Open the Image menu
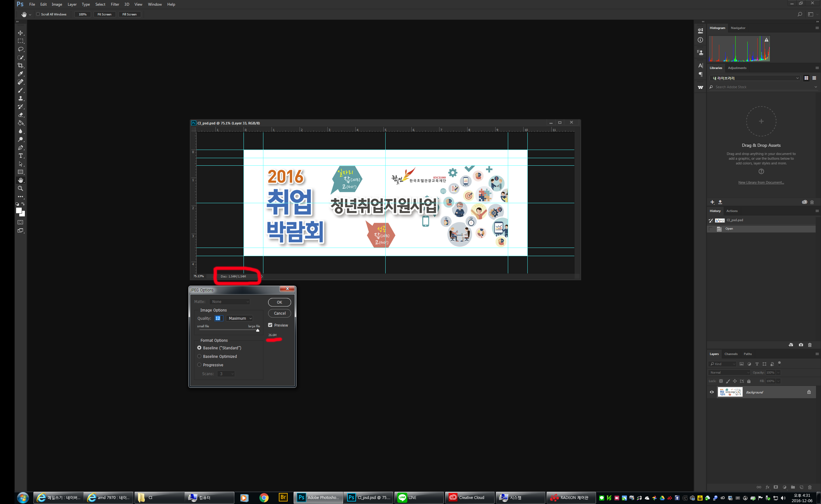 [x=57, y=4]
